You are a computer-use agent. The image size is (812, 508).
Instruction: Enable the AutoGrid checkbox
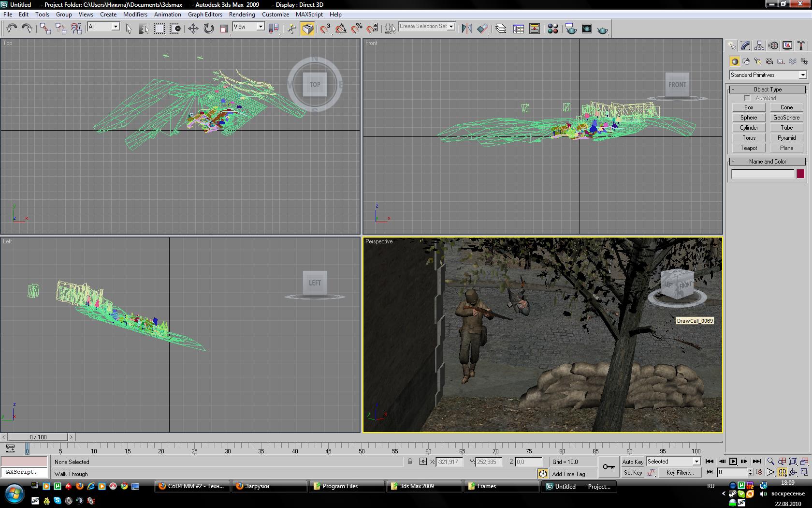tap(747, 98)
